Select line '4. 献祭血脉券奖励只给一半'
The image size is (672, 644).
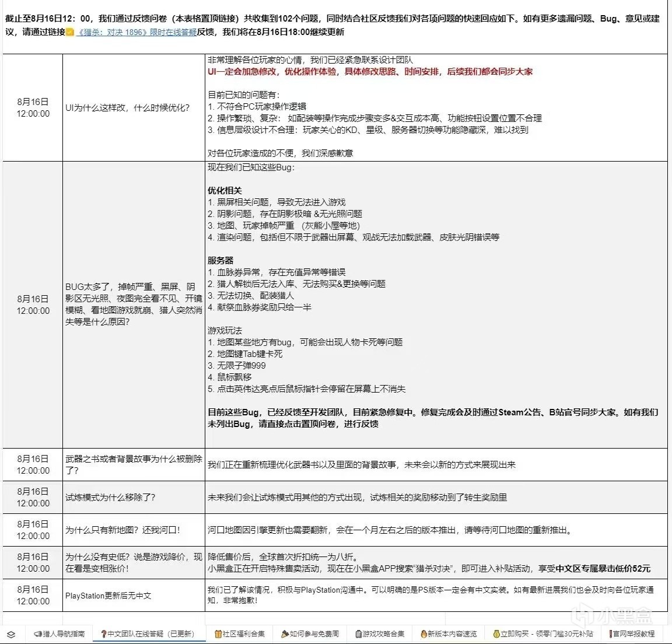coord(259,307)
